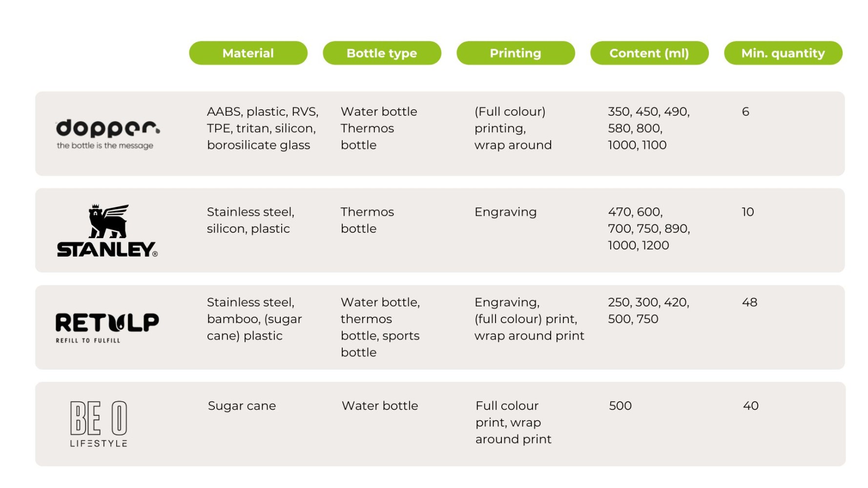Select the Bottle type column header
This screenshot has height=488, width=868.
click(382, 53)
